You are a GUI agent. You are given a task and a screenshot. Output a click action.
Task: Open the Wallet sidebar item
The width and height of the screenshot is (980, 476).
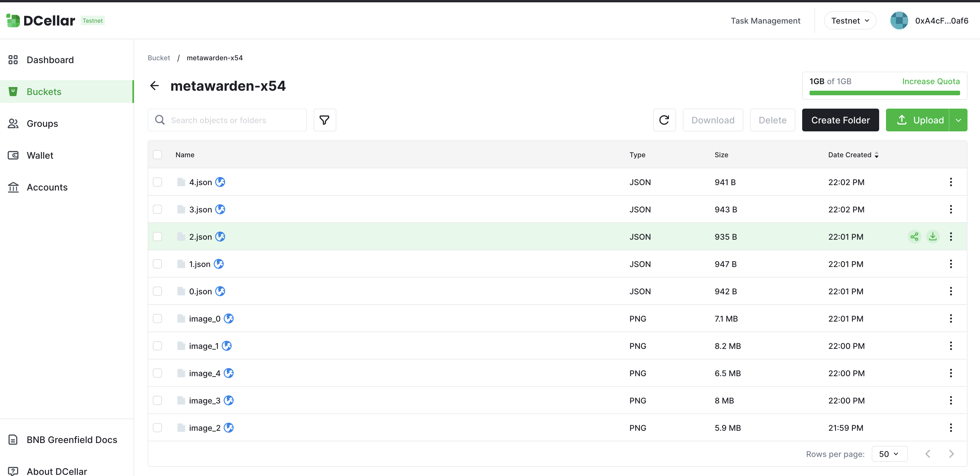tap(39, 155)
